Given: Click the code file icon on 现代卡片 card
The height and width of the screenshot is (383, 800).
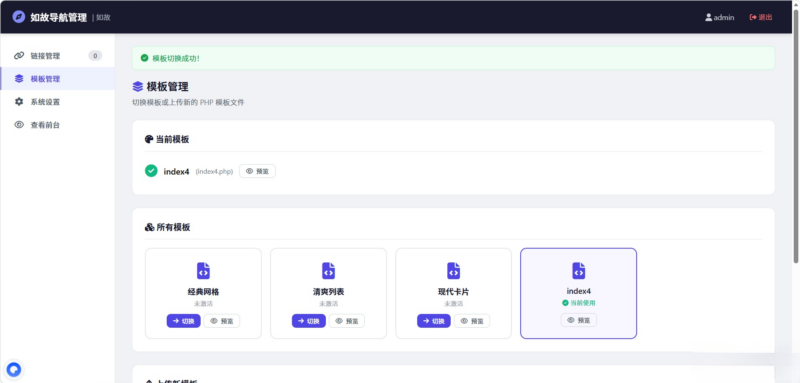Looking at the screenshot, I should [x=454, y=271].
